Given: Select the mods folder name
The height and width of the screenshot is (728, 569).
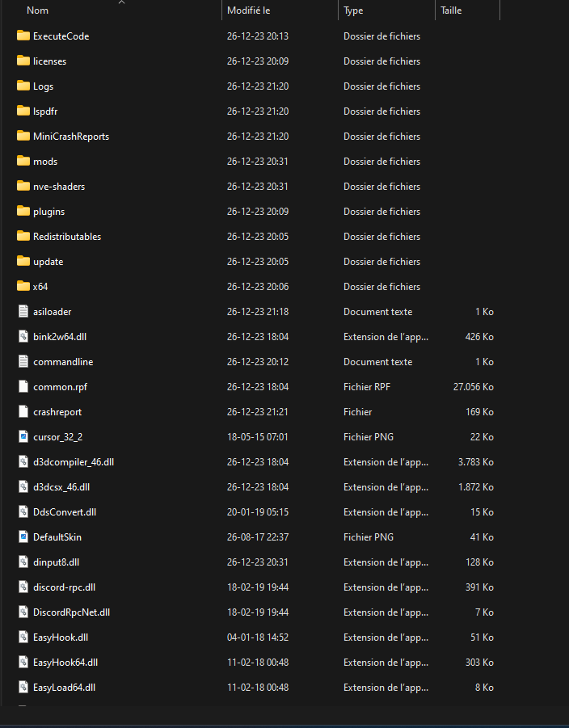Looking at the screenshot, I should coord(45,162).
